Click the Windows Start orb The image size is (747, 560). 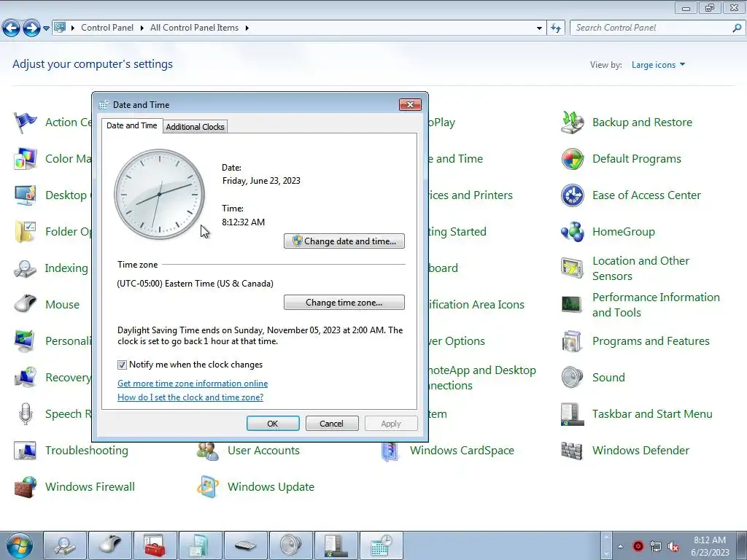pyautogui.click(x=20, y=545)
